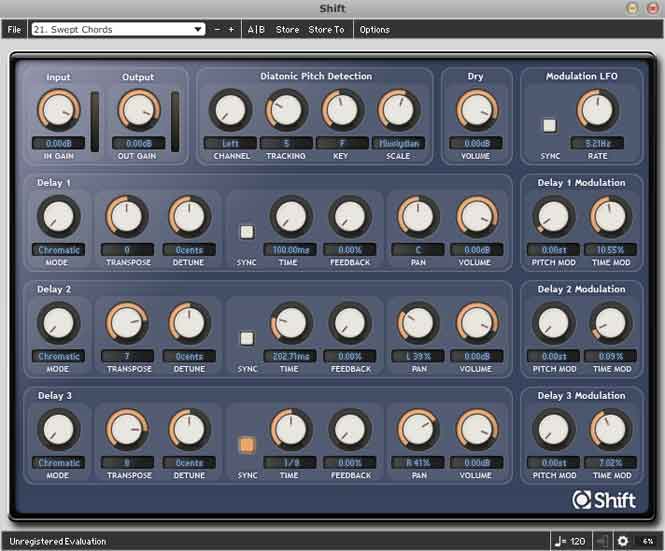Click the Dry VOLUME knob
The image size is (665, 551).
pos(477,110)
